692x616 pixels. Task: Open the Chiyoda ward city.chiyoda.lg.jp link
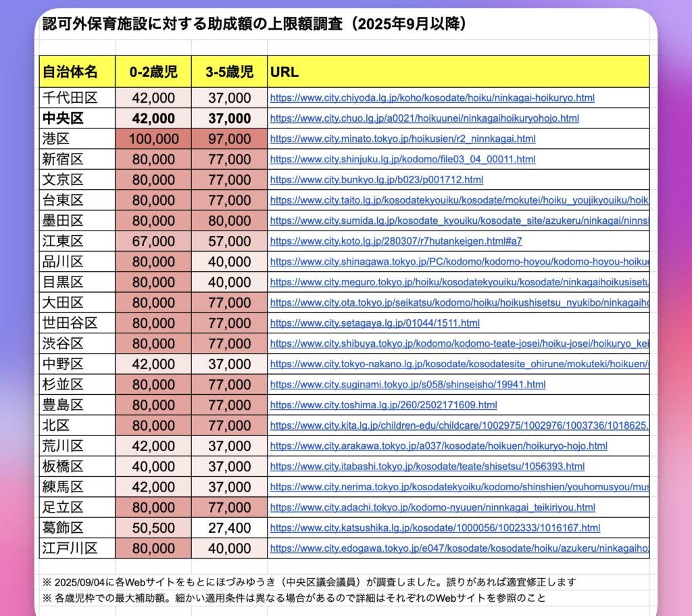(432, 97)
